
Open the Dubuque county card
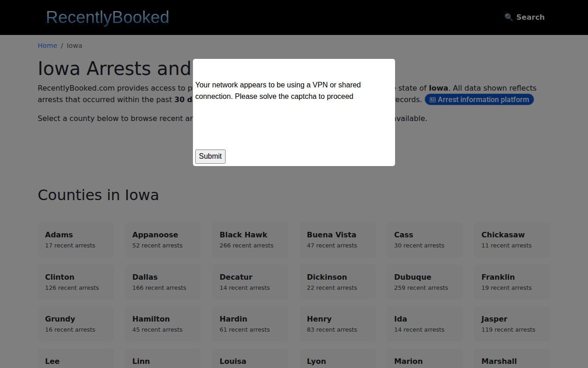tap(425, 282)
